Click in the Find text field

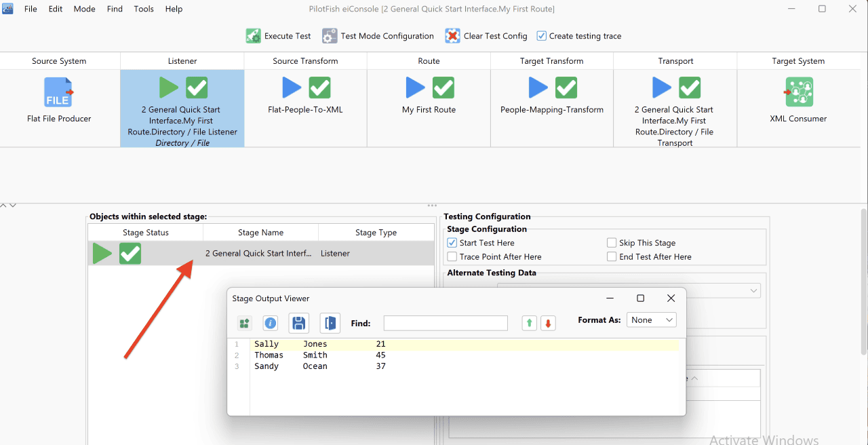coord(446,324)
